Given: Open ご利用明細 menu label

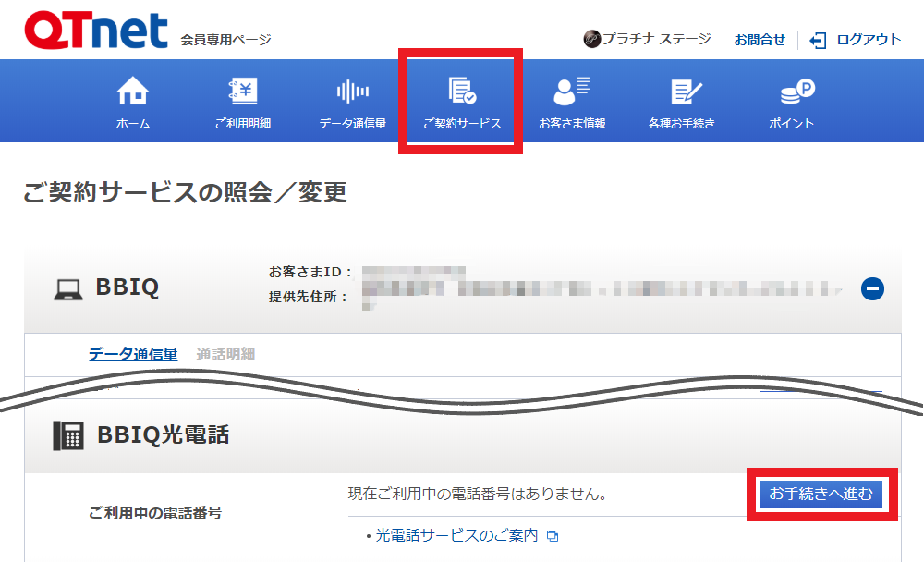Looking at the screenshot, I should click(243, 123).
